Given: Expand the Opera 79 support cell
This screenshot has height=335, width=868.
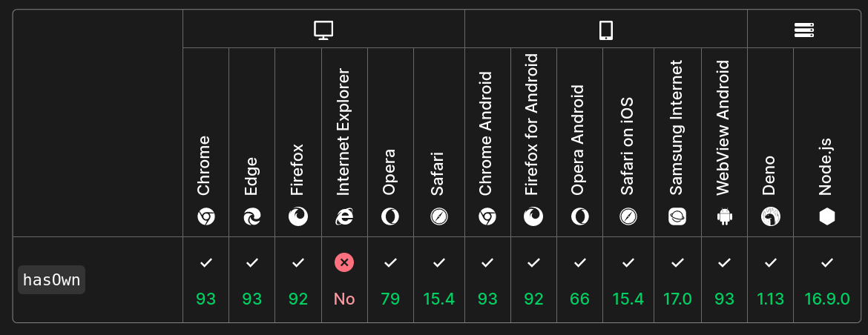Looking at the screenshot, I should pos(390,280).
